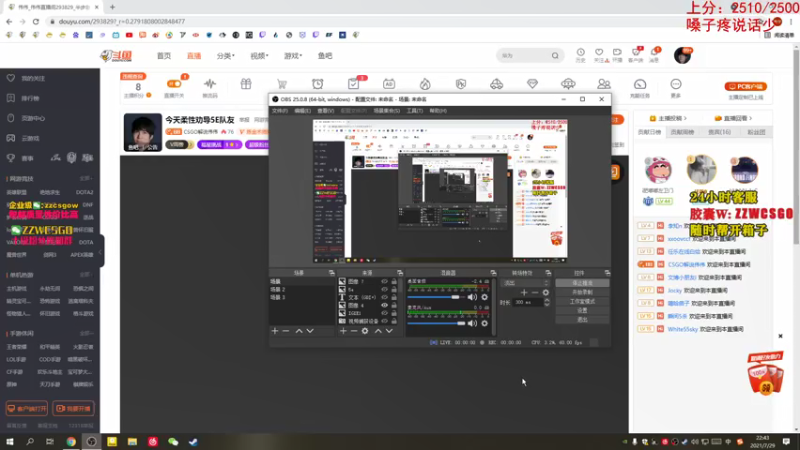Add a new scene in OBS

(x=275, y=331)
